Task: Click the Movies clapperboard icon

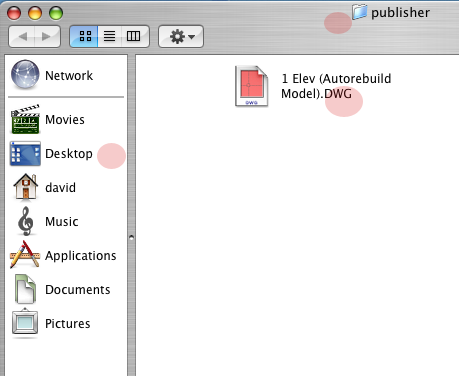Action: click(25, 119)
